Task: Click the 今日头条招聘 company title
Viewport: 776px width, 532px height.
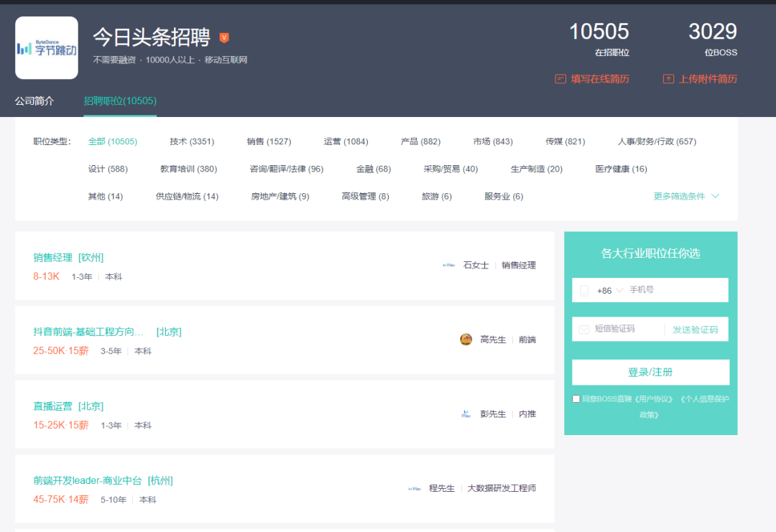Action: (152, 37)
